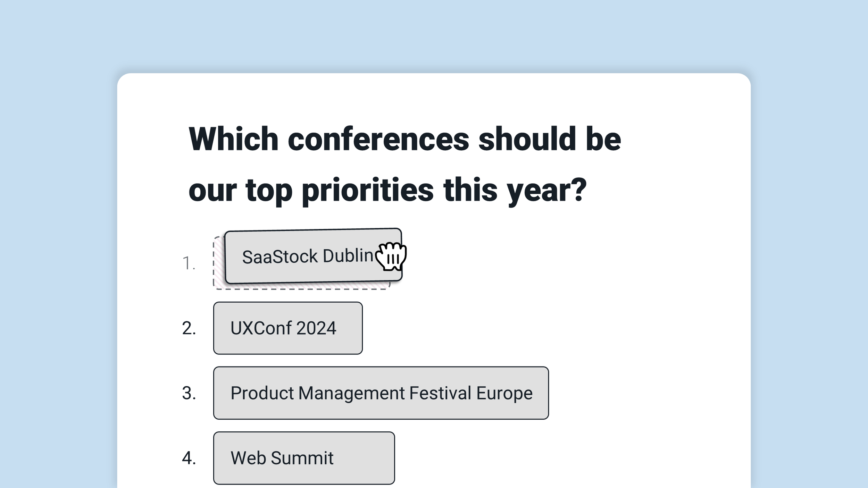Select the SaaStock Dublin card
The height and width of the screenshot is (488, 868).
pyautogui.click(x=313, y=256)
